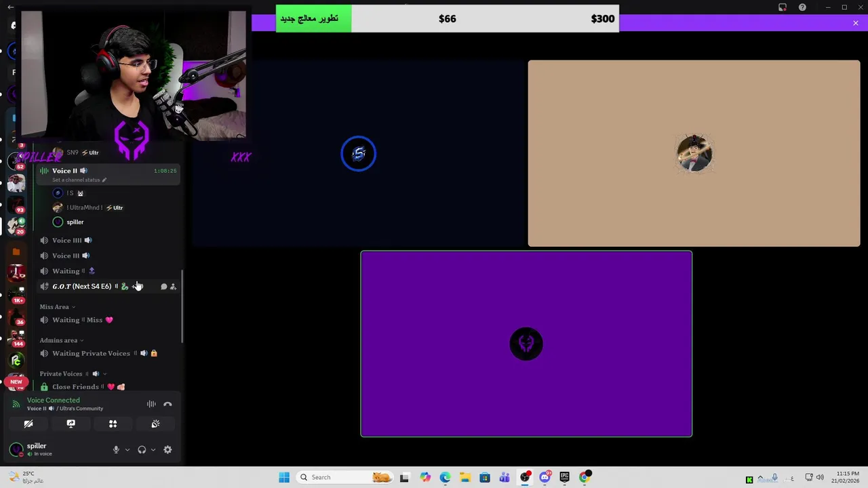868x488 pixels.
Task: Click the taskbar Search box
Action: click(346, 477)
